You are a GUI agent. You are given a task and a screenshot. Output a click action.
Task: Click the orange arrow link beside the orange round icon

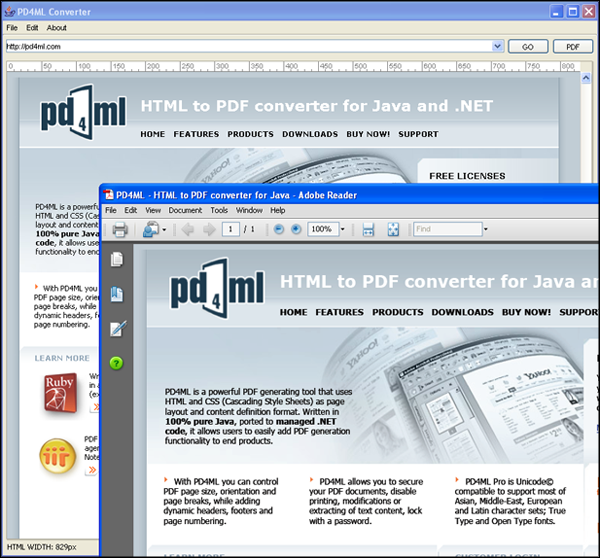click(x=92, y=470)
